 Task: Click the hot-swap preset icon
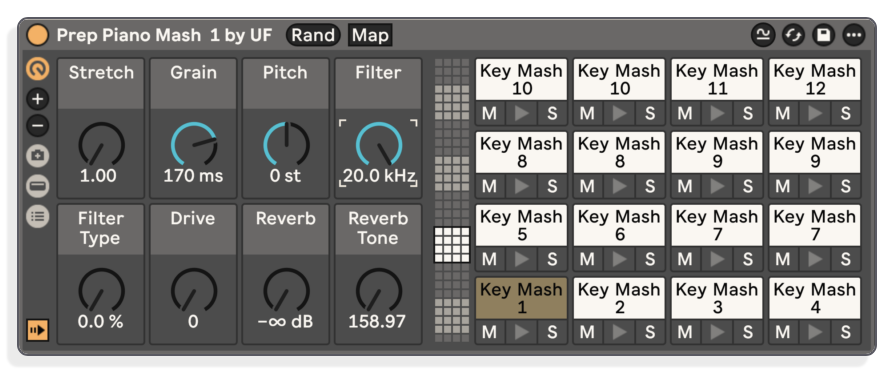tap(793, 35)
